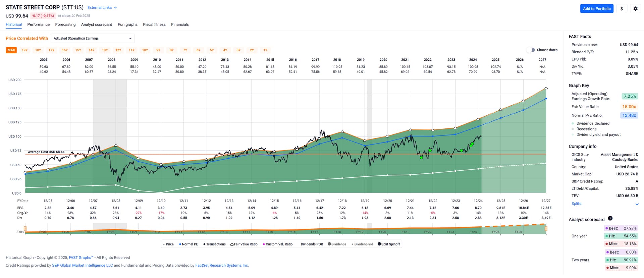Open the Fun graphs tab
Image resolution: width=644 pixels, height=278 pixels.
tap(127, 24)
